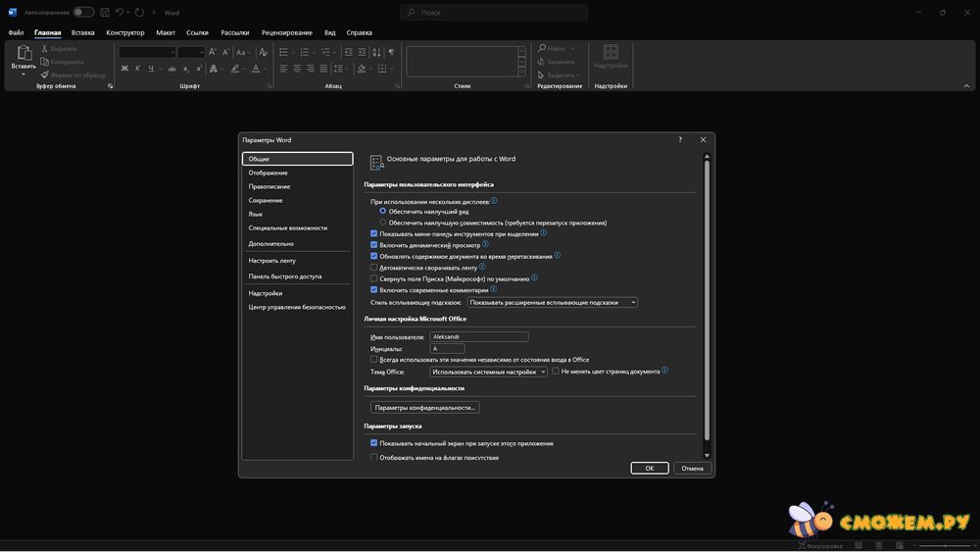
Task: Uncheck Показывать начальный экран при запуске
Action: pos(373,443)
